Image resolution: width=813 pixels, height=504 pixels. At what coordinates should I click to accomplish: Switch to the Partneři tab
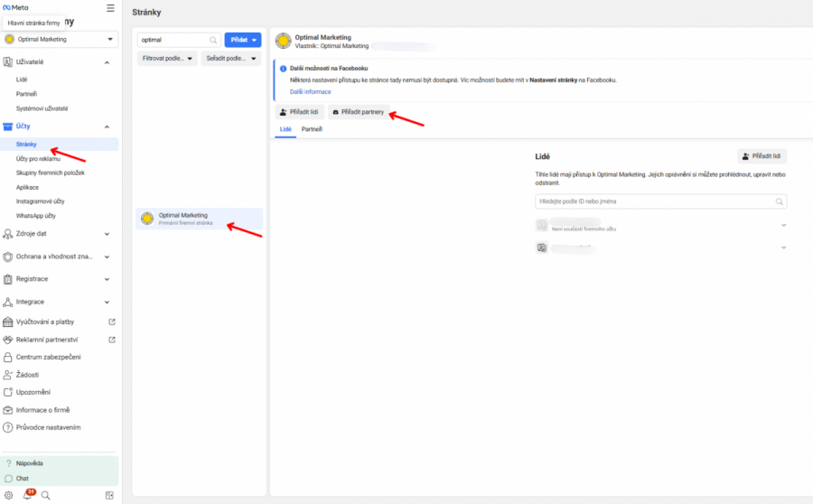point(312,129)
